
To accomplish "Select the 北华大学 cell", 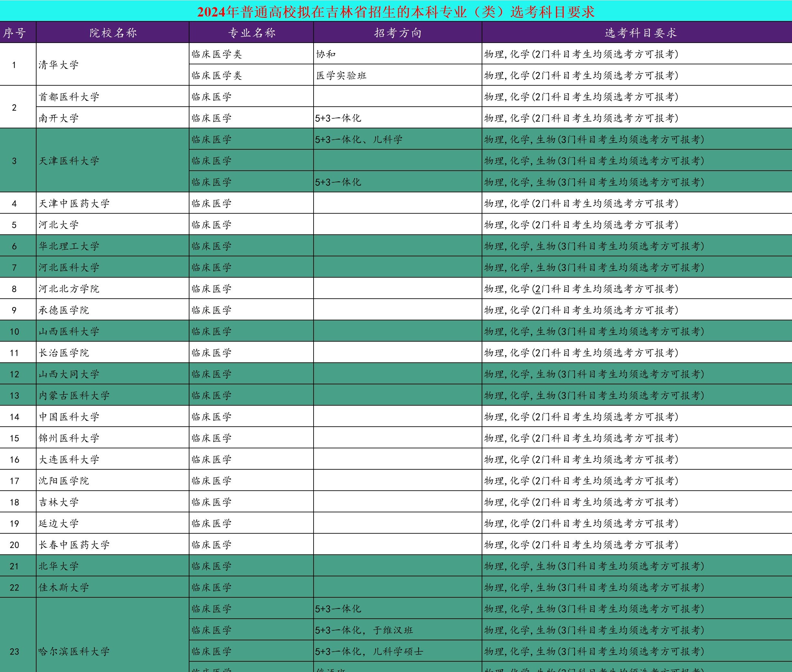I will (x=113, y=566).
